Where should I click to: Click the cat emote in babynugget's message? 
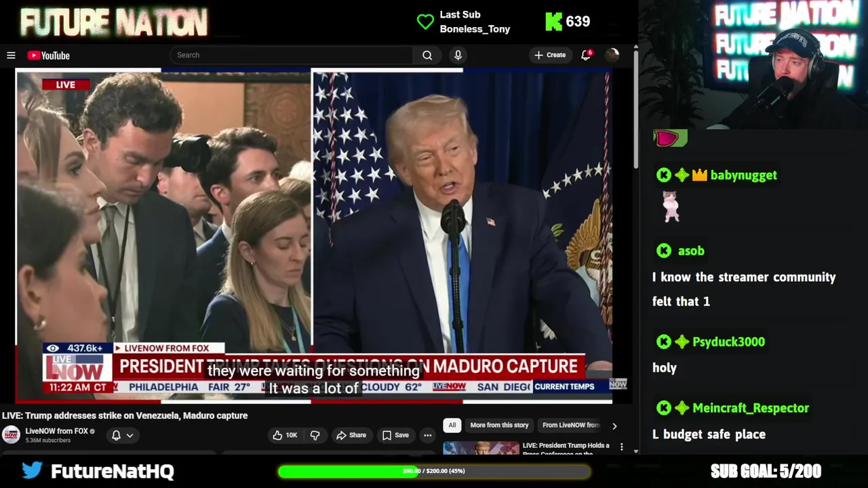(671, 206)
